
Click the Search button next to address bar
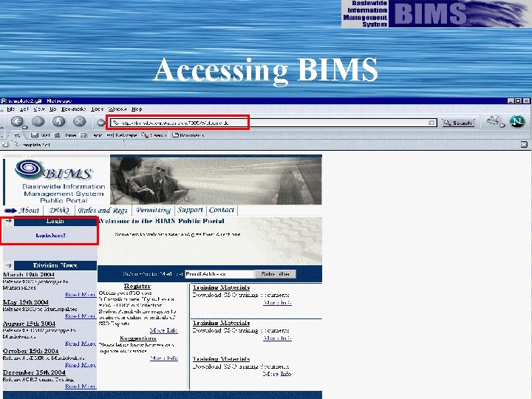click(x=458, y=123)
